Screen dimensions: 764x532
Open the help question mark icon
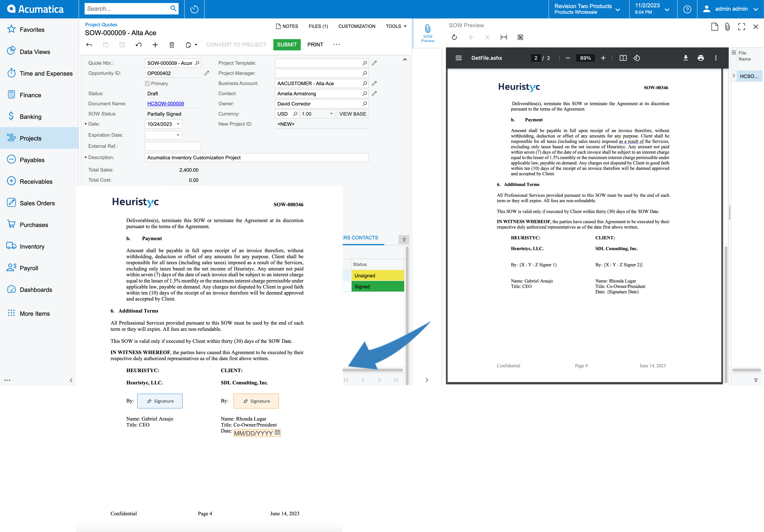click(x=687, y=9)
